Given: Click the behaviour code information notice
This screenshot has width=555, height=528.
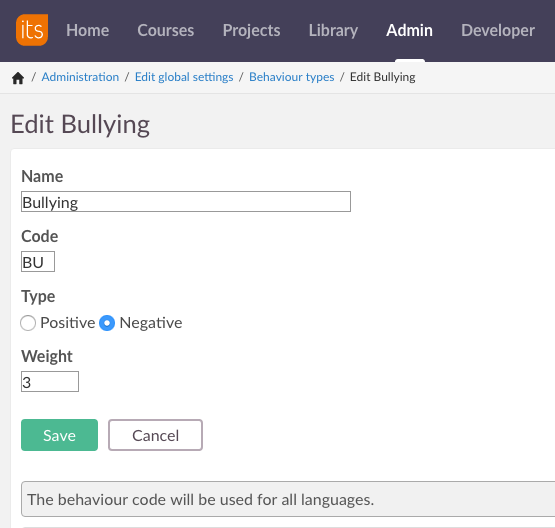Looking at the screenshot, I should pos(288,499).
